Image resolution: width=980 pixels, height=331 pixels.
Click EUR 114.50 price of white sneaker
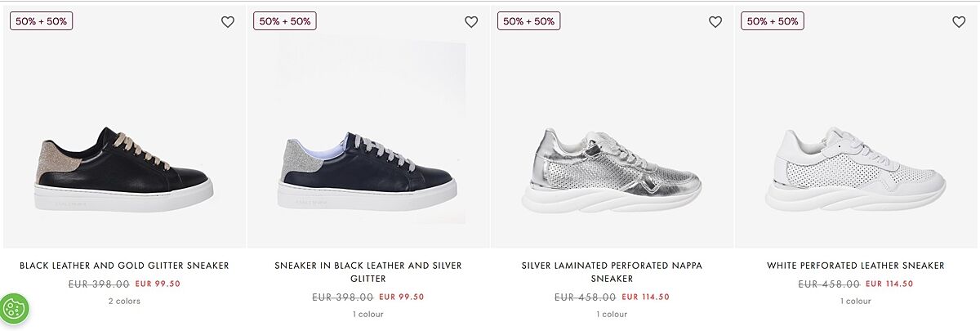pos(889,284)
